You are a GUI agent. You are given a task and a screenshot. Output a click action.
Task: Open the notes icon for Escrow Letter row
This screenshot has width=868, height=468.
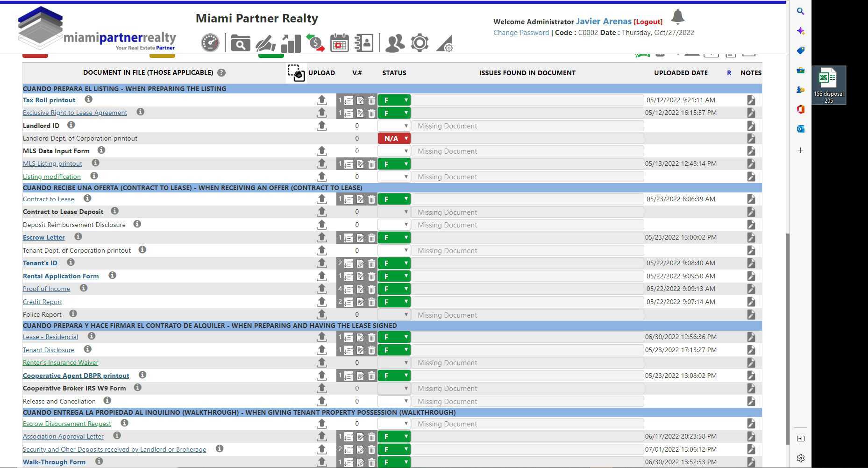[751, 238]
